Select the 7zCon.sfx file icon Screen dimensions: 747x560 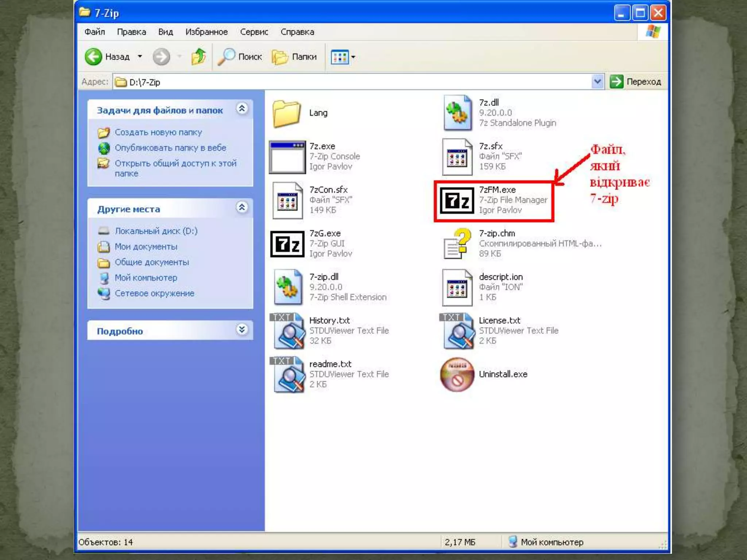(x=287, y=200)
